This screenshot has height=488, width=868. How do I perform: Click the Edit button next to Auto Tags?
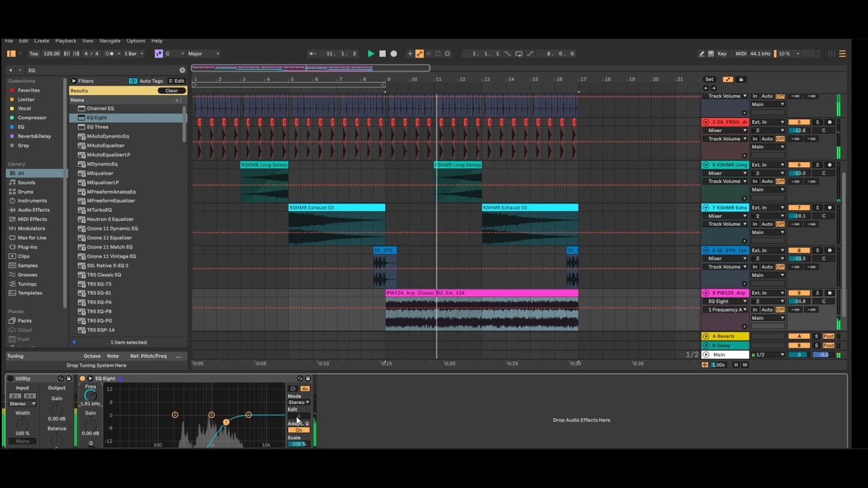(176, 81)
